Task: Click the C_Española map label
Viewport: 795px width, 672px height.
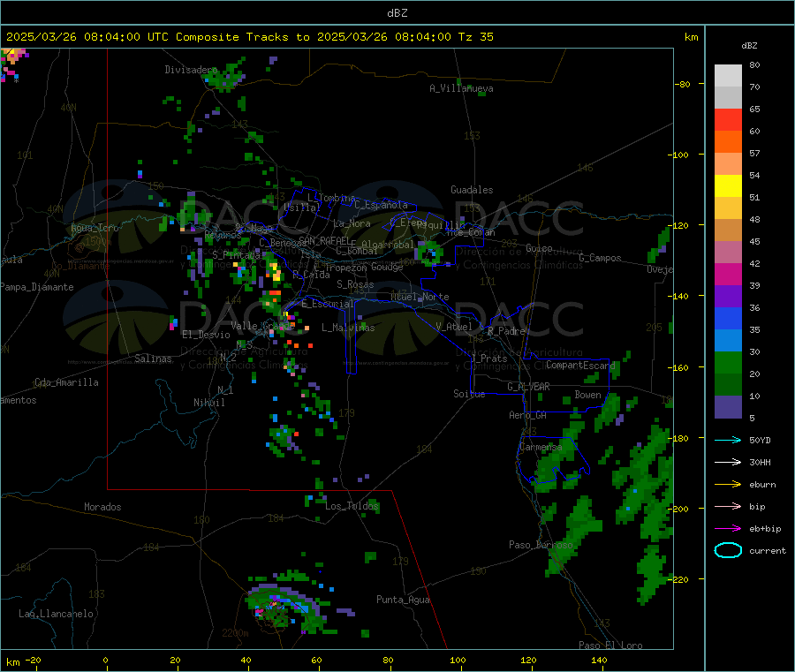Action: (382, 205)
